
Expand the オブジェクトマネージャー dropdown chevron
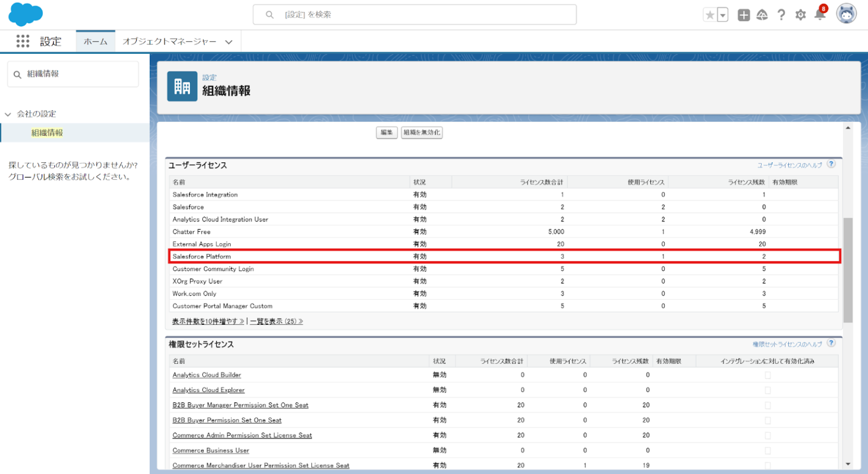[x=228, y=41]
